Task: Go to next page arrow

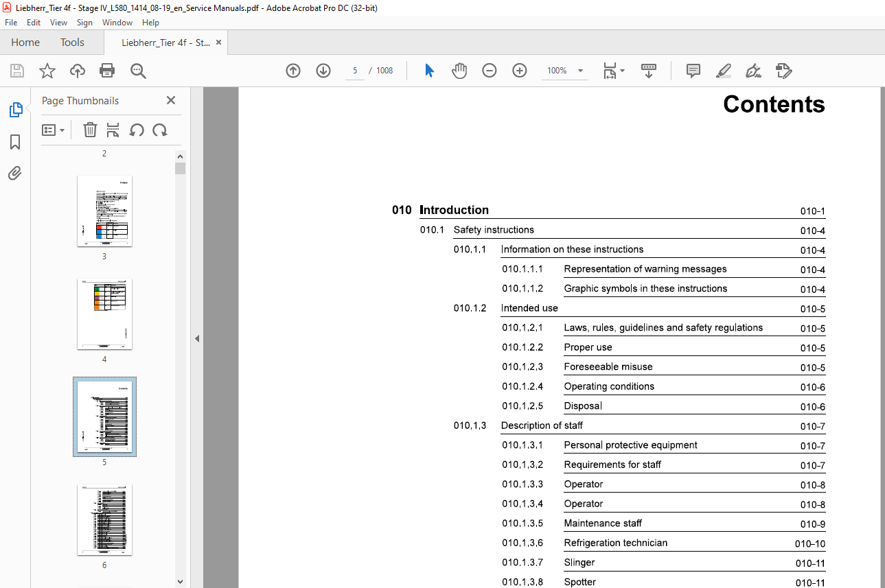Action: pos(323,71)
